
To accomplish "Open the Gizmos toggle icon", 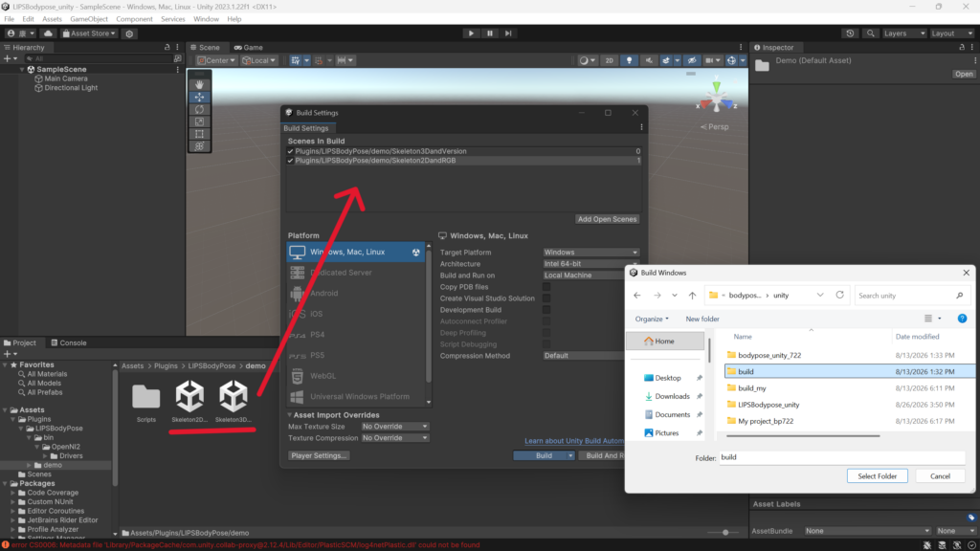I will [731, 60].
